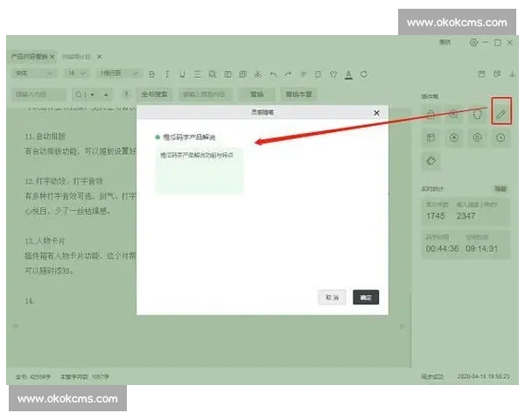Undo the last edit with the left arrow
This screenshot has width=525, height=420.
pyautogui.click(x=273, y=74)
